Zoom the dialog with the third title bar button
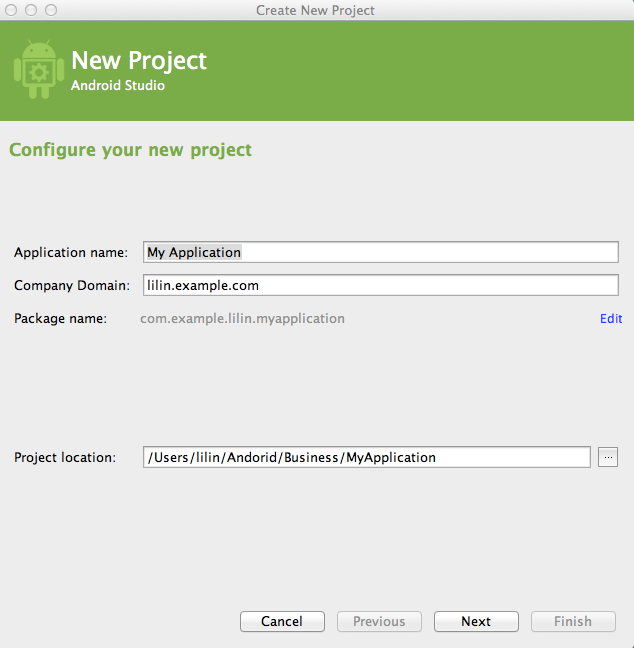634x648 pixels. [51, 10]
